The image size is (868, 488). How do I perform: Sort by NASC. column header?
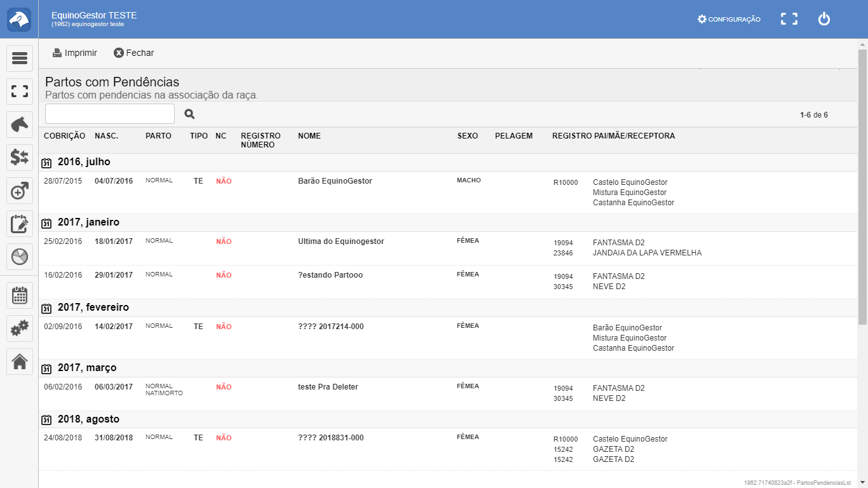(107, 136)
